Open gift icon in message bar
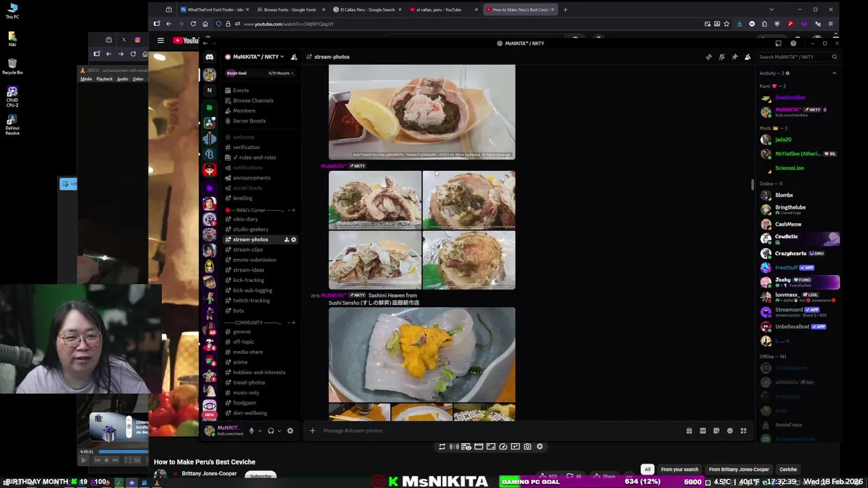The width and height of the screenshot is (868, 488). pyautogui.click(x=689, y=430)
